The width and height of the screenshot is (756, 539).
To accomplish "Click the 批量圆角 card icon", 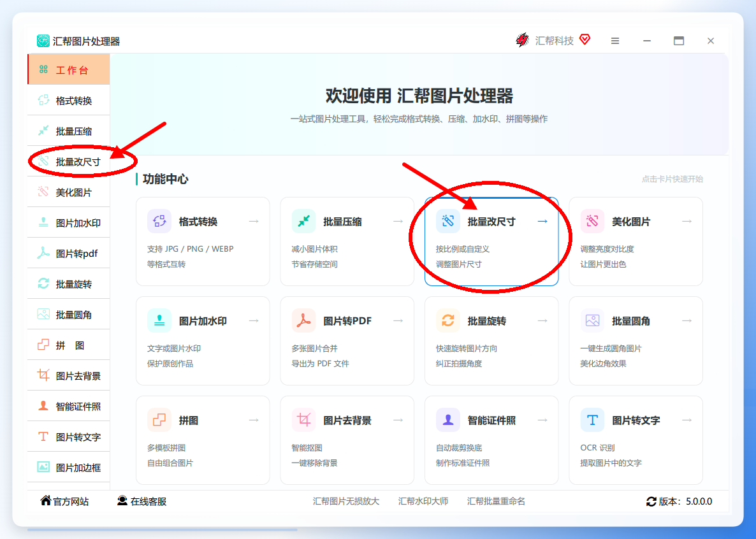I will click(593, 320).
